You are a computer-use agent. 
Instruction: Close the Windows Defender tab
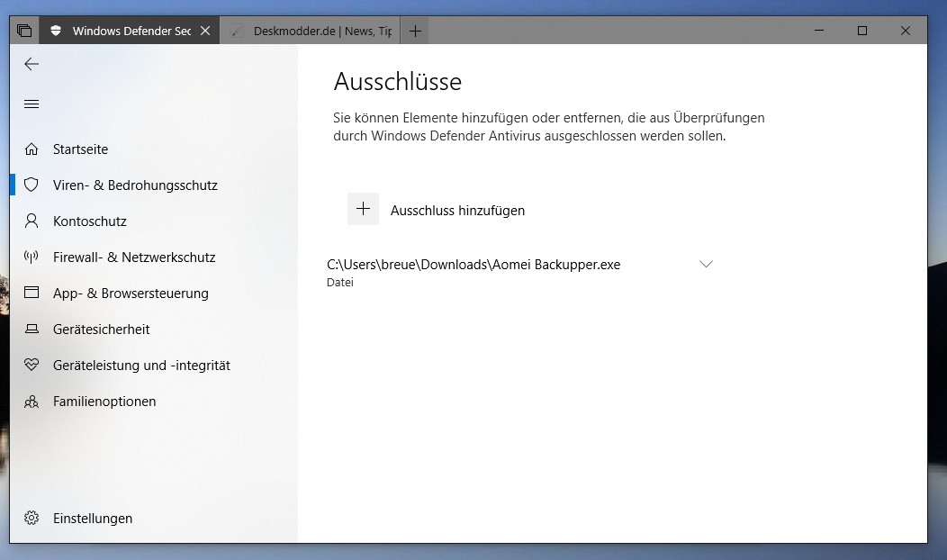(x=205, y=31)
